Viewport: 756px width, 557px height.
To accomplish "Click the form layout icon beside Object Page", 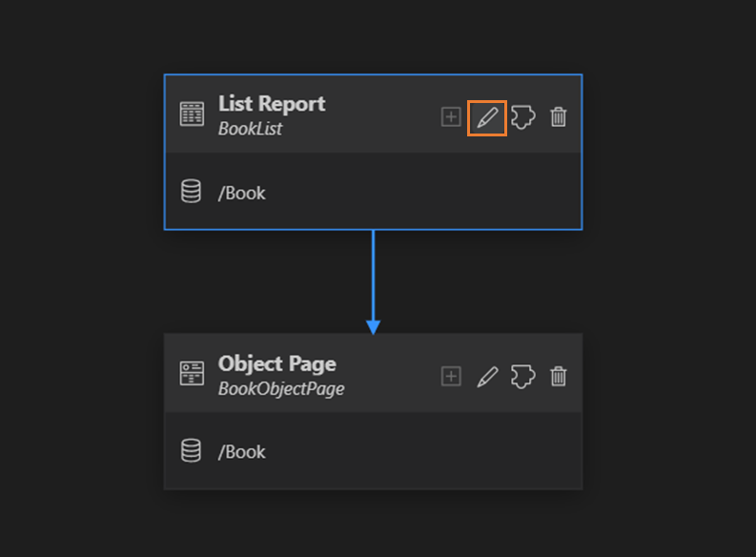I will [192, 373].
